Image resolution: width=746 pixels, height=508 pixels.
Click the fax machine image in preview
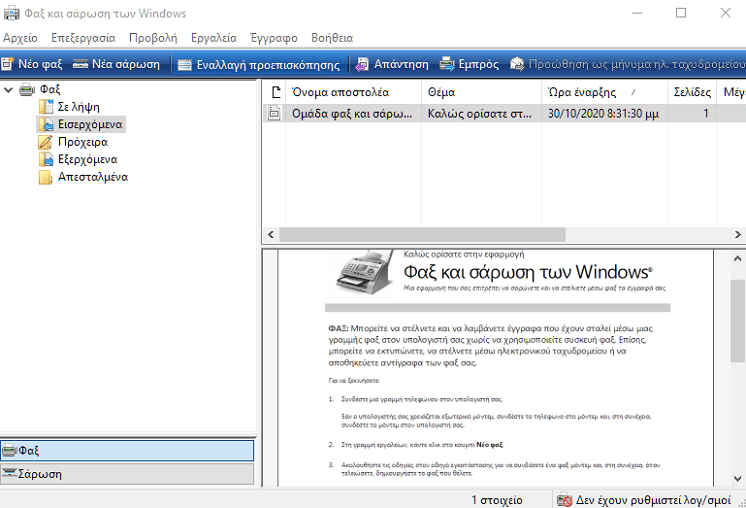pos(365,273)
